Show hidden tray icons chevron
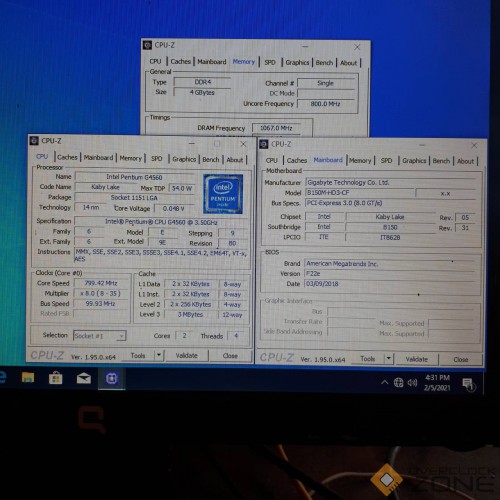Viewport: 500px width, 500px height. coord(384,382)
